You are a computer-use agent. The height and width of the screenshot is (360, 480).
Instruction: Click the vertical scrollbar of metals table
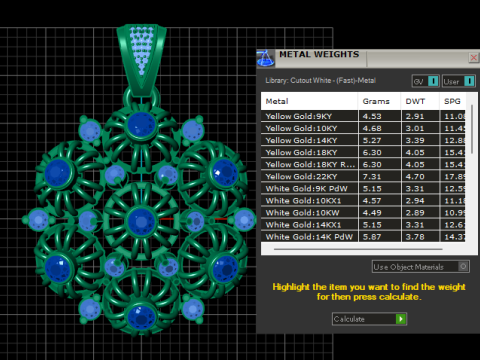tap(472, 129)
